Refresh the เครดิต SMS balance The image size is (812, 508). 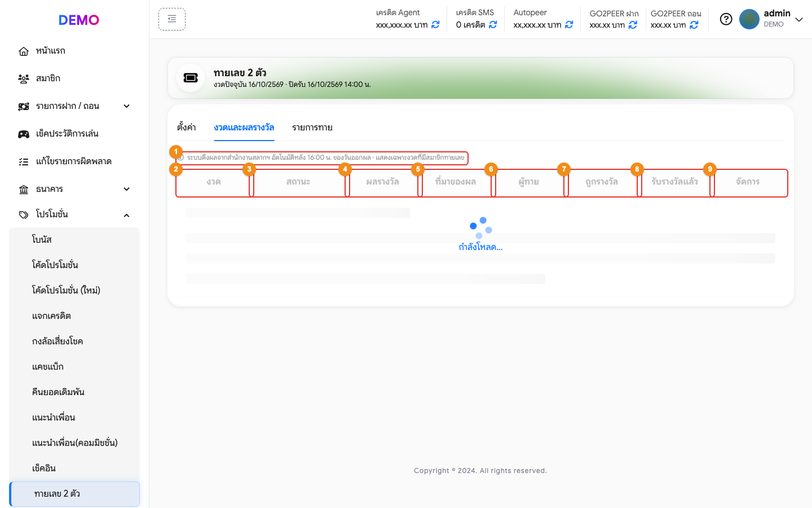pyautogui.click(x=493, y=25)
